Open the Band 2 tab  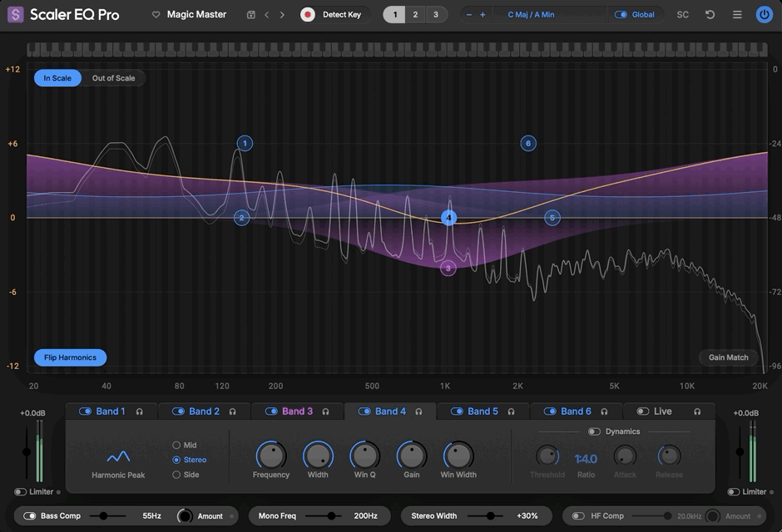(x=204, y=411)
